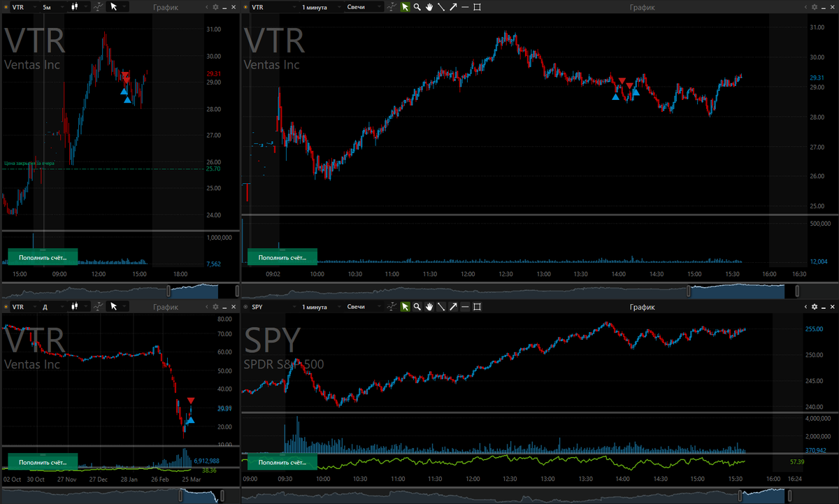The image size is (839, 504).
Task: Open indicators icon in VTR 5м panel
Action: (98, 7)
